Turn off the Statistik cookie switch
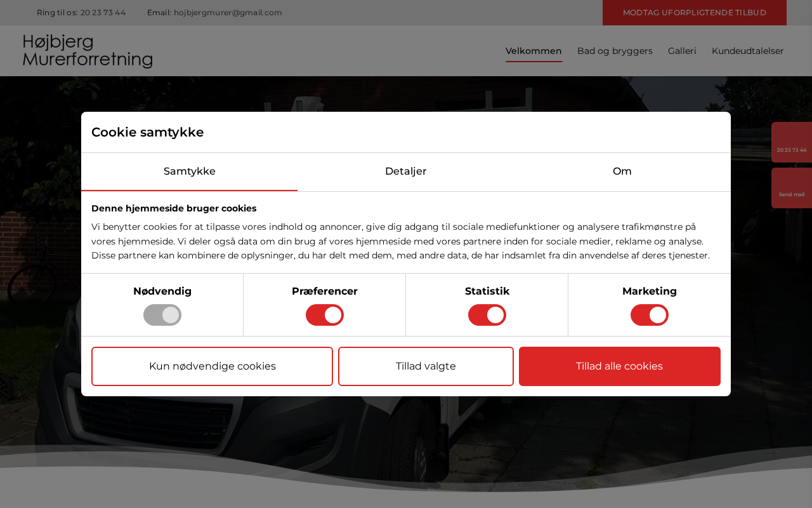Screen dimensions: 812x508 pos(487,315)
